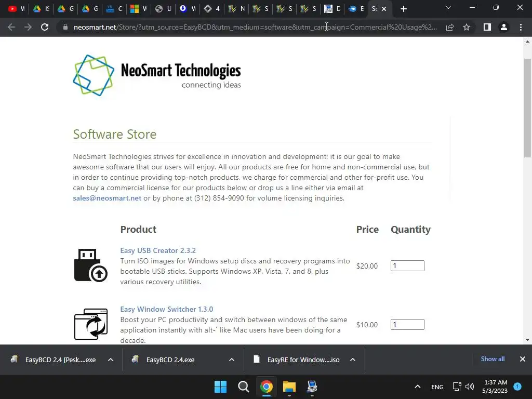This screenshot has height=399, width=532.
Task: Open the YouTube browser tab
Action: tap(16, 9)
